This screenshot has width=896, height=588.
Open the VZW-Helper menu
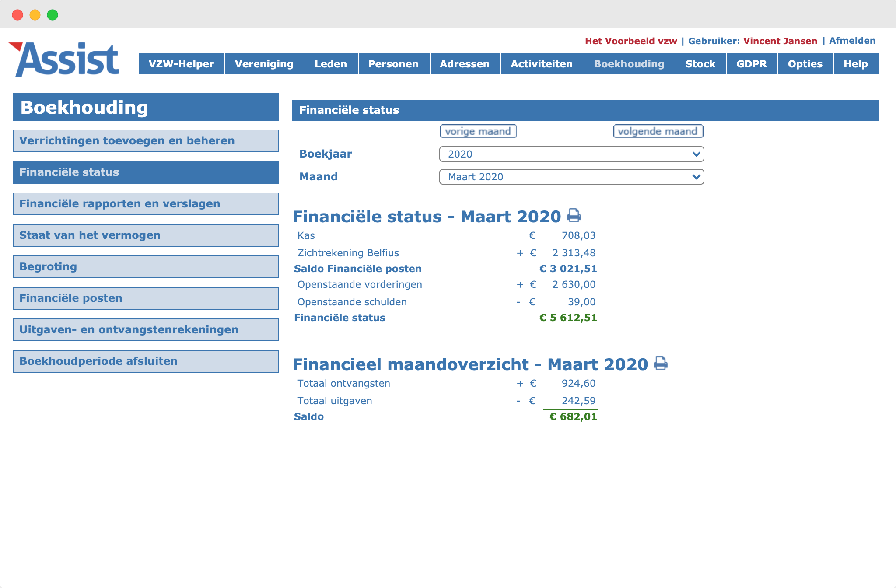coord(182,64)
